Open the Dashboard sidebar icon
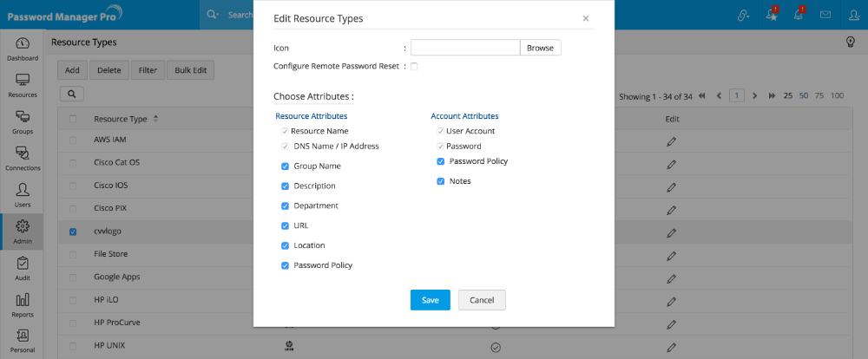868x359 pixels. [x=23, y=49]
